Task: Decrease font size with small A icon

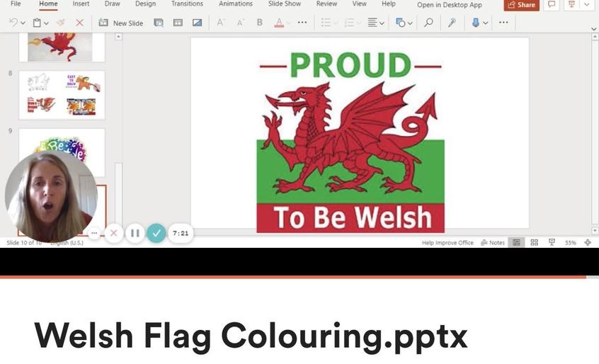Action: pyautogui.click(x=240, y=23)
